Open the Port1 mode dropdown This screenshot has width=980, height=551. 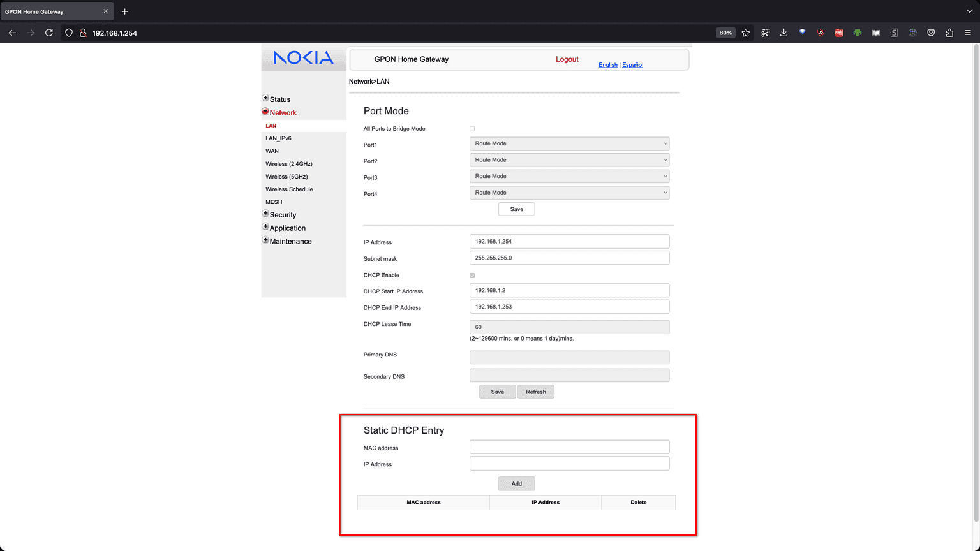[x=569, y=143]
